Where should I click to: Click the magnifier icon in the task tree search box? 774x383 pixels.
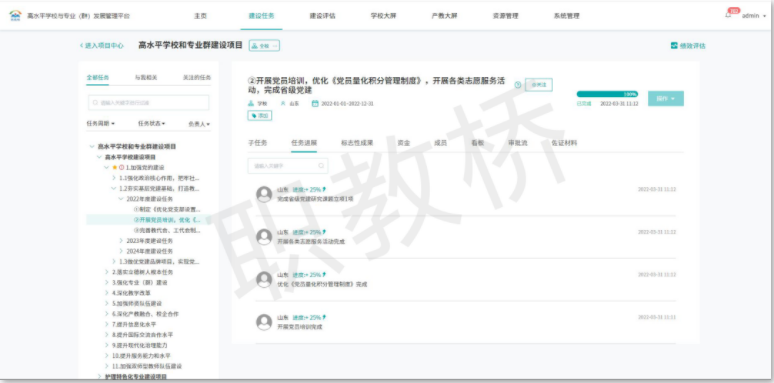pyautogui.click(x=94, y=103)
